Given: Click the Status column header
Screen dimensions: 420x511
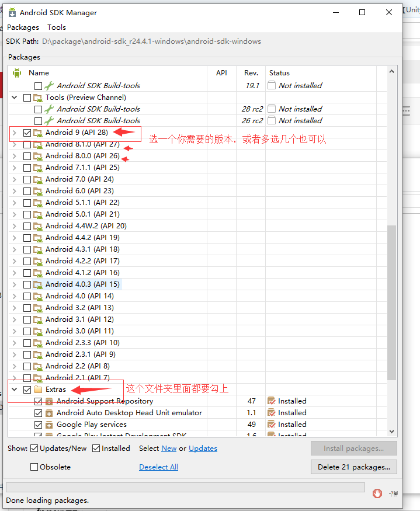Looking at the screenshot, I should (279, 72).
